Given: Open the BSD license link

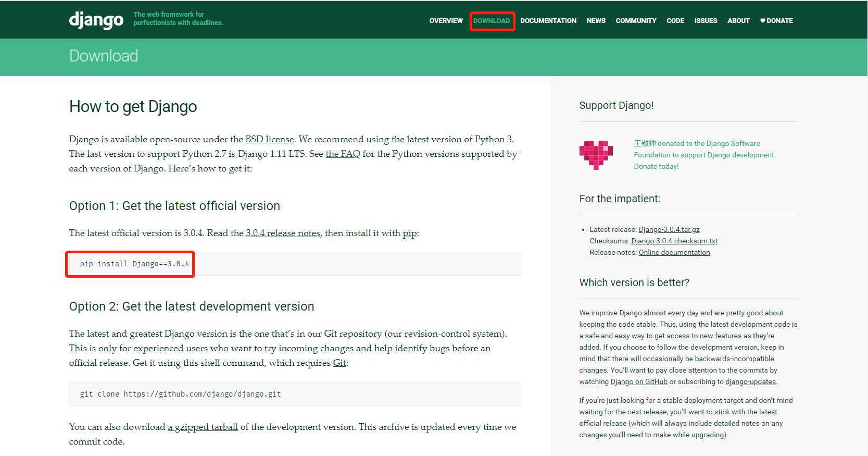Looking at the screenshot, I should point(270,139).
